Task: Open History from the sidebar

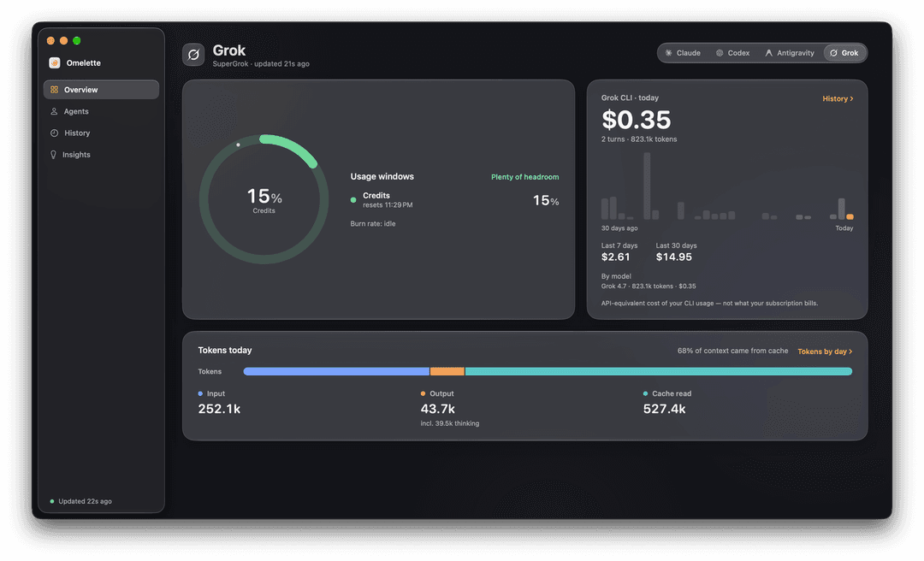Action: [x=101, y=133]
